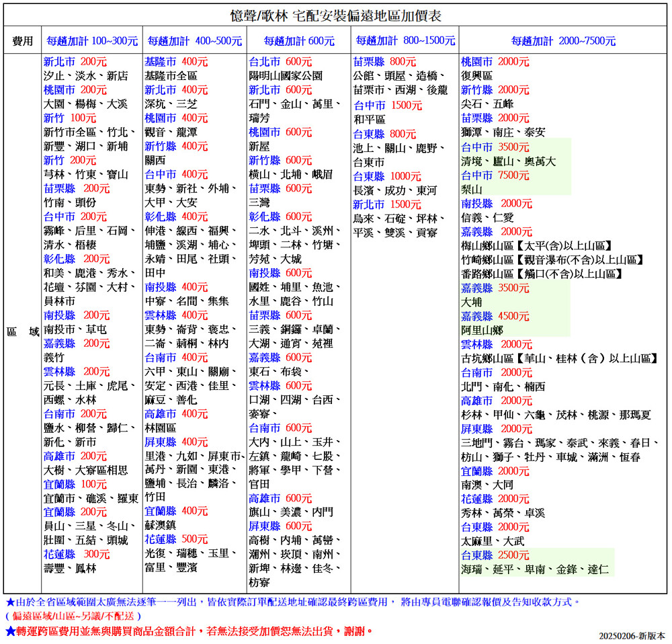Click the 梨山 area text

(472, 189)
